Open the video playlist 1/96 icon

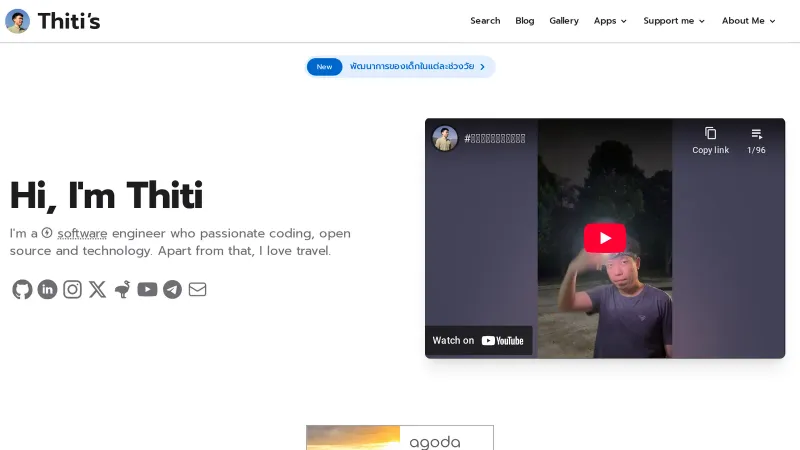tap(756, 140)
